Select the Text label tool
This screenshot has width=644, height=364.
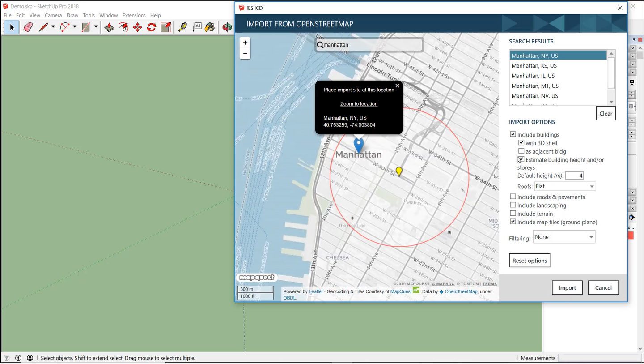tap(197, 27)
